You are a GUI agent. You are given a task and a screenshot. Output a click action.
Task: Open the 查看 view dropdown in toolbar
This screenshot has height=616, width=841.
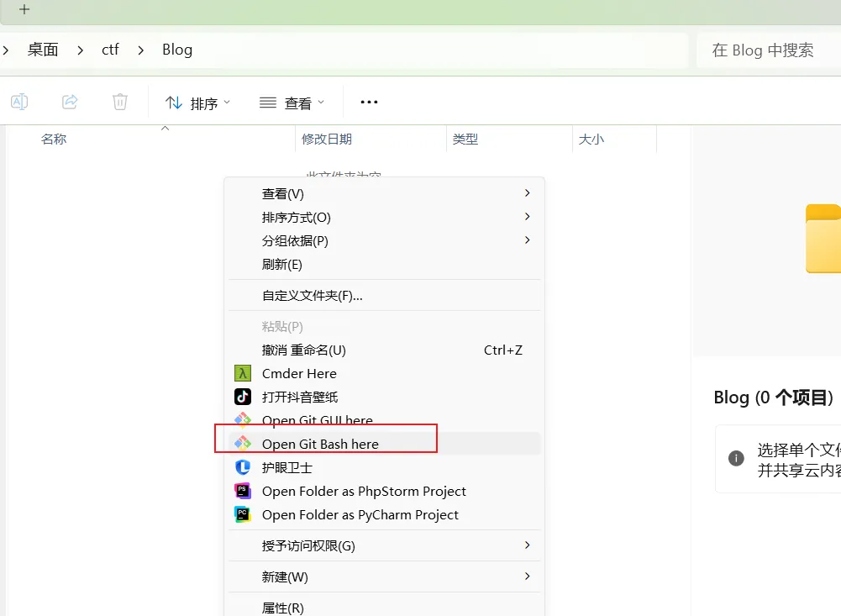[292, 103]
